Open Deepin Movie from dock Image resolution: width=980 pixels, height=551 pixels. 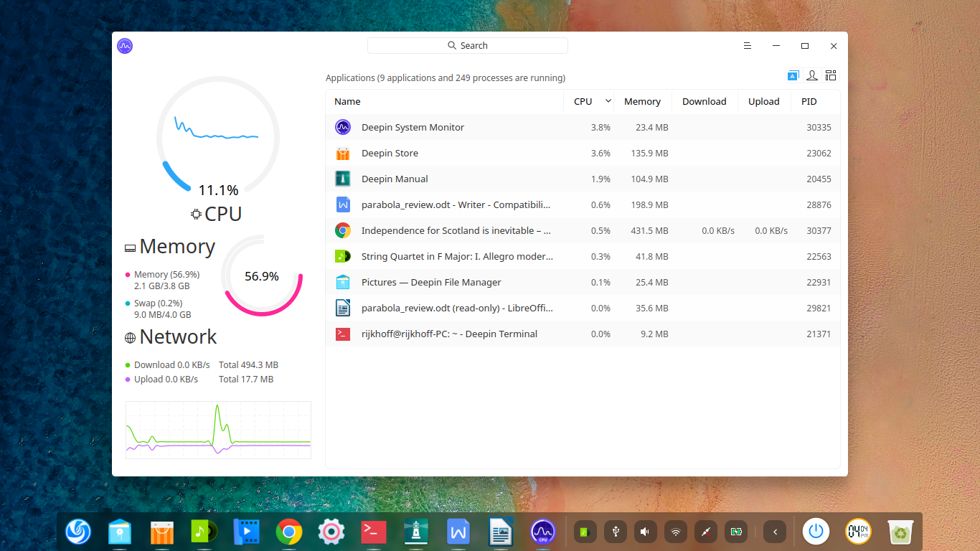coord(247,532)
